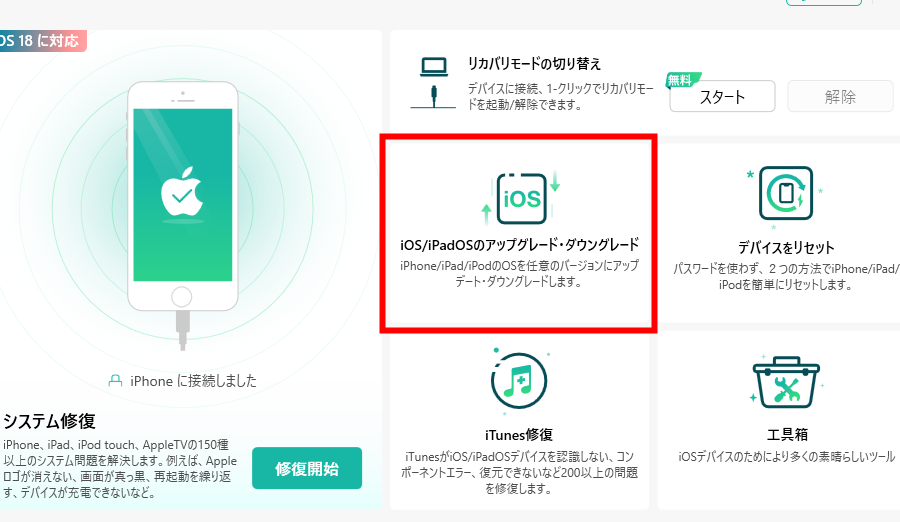Open the toolbox icon with wrench

coord(785,380)
